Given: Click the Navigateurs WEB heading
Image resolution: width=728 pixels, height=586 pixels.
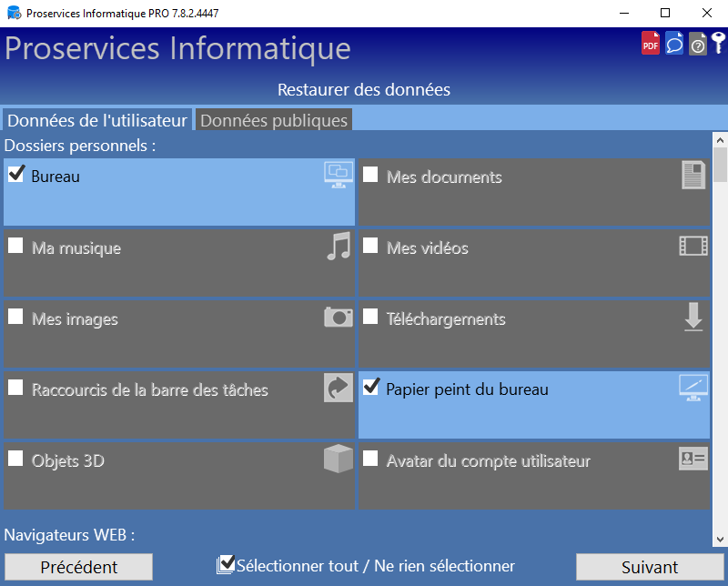Looking at the screenshot, I should tap(70, 535).
